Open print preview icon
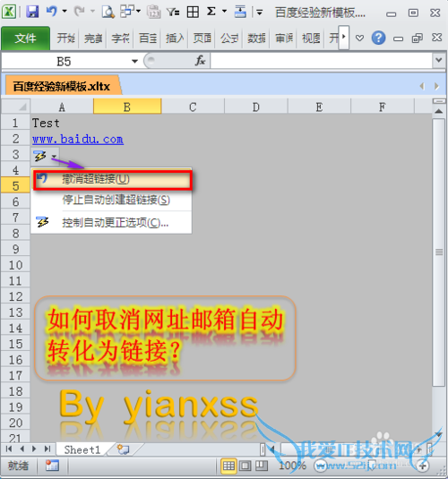Image resolution: width=448 pixels, height=479 pixels. 108,12
